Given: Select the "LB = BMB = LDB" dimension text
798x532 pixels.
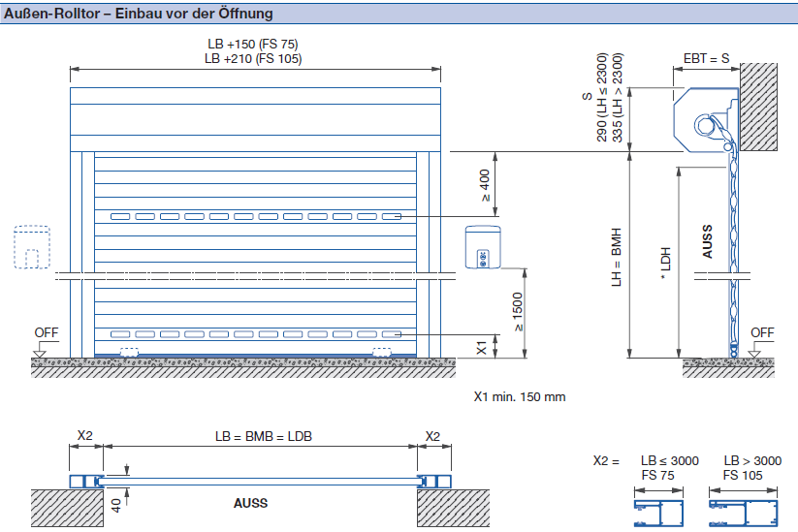Looking at the screenshot, I should click(x=263, y=436).
